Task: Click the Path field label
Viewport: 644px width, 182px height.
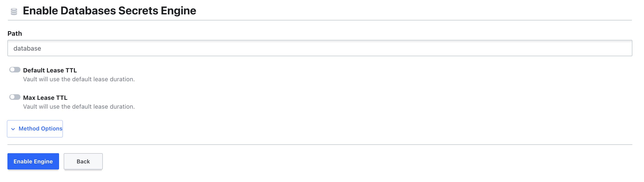Action: [x=15, y=33]
